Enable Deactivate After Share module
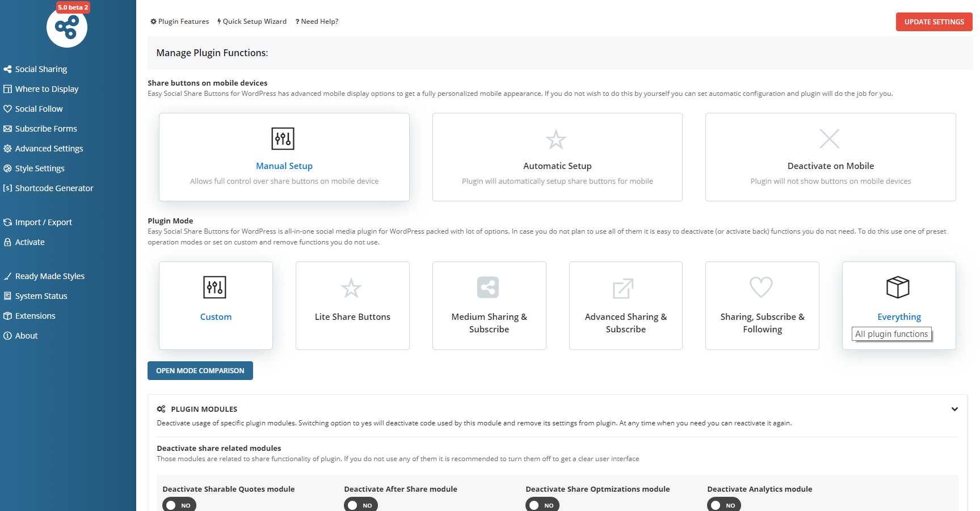The image size is (980, 511). (360, 504)
